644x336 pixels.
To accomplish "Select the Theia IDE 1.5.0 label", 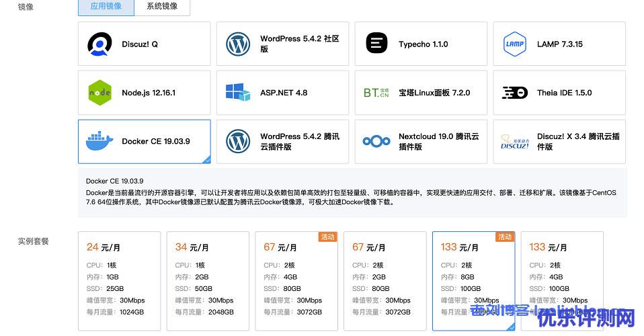I will [x=564, y=93].
